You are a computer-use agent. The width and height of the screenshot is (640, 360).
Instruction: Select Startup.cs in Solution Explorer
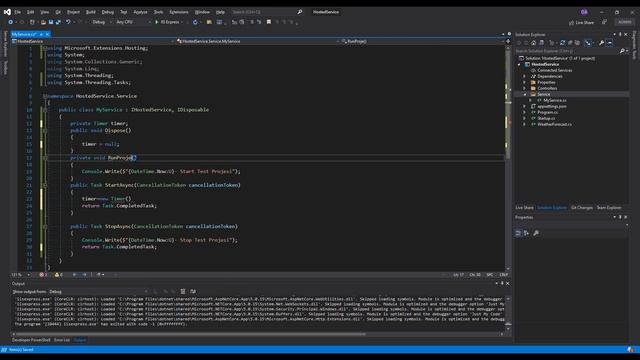(x=546, y=118)
